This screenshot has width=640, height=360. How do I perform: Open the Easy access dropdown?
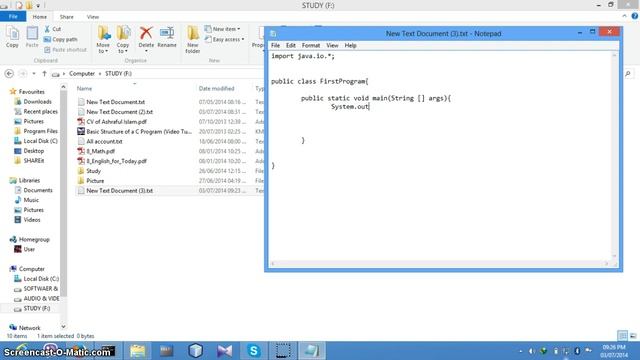coord(224,39)
